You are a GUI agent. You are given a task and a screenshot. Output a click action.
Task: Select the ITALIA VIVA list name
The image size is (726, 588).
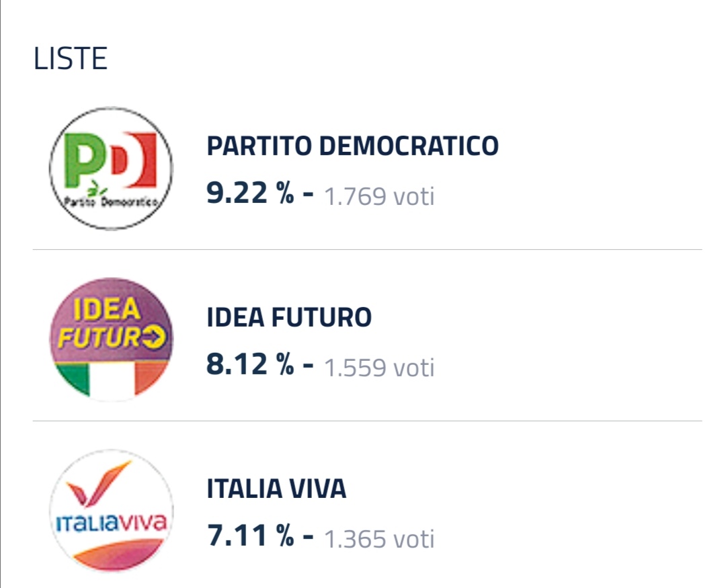[x=276, y=489]
